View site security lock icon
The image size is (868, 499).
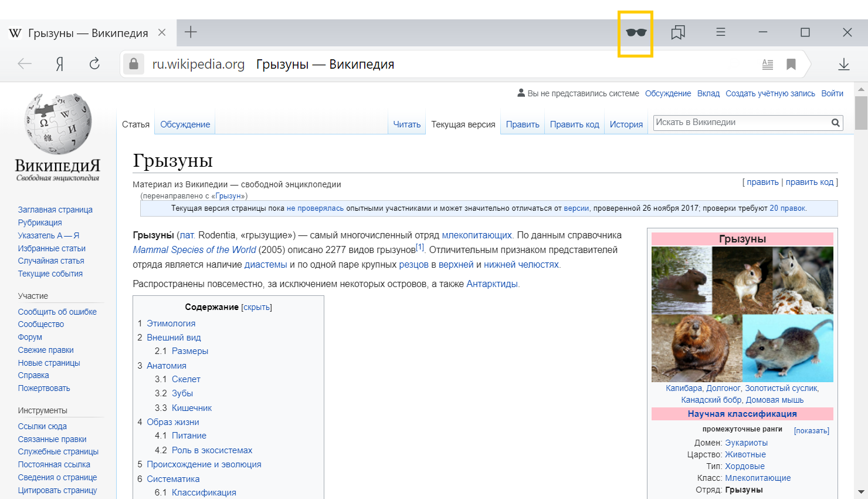pos(134,64)
